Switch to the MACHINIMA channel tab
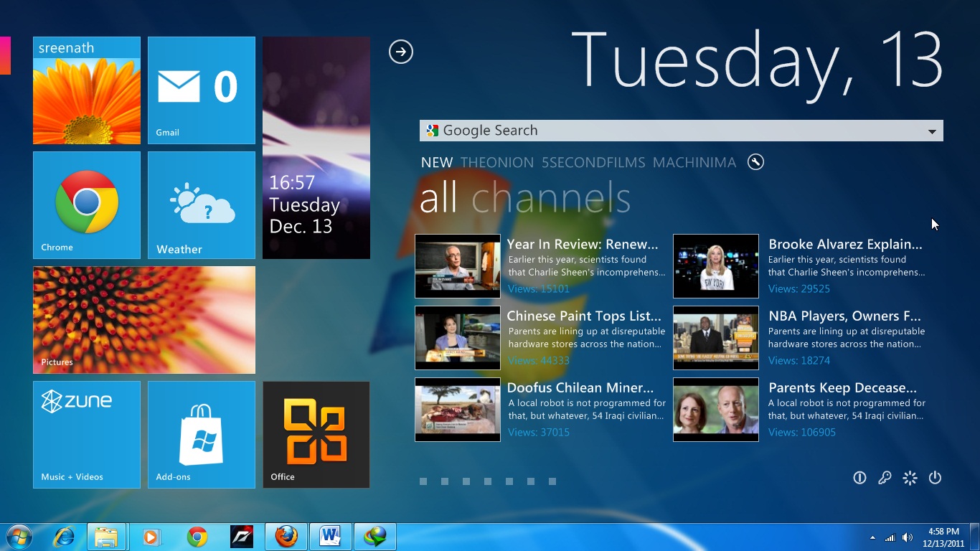This screenshot has height=551, width=980. click(694, 163)
